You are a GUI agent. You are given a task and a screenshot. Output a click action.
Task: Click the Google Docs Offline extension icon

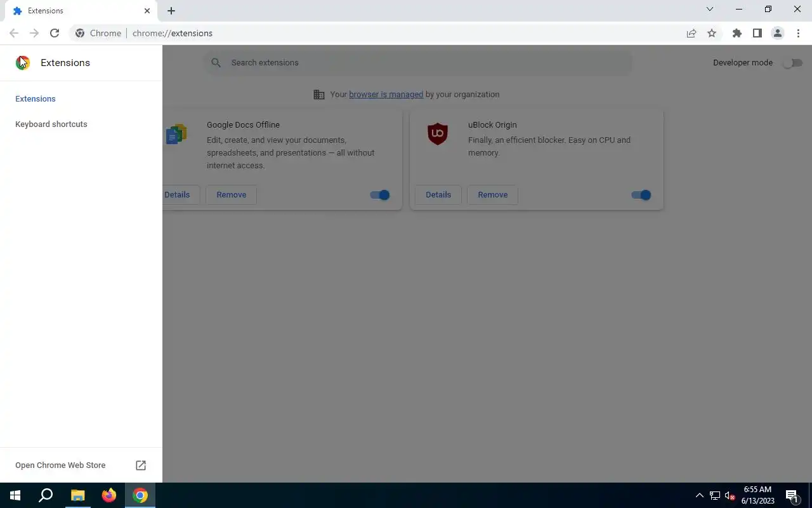[x=176, y=134]
